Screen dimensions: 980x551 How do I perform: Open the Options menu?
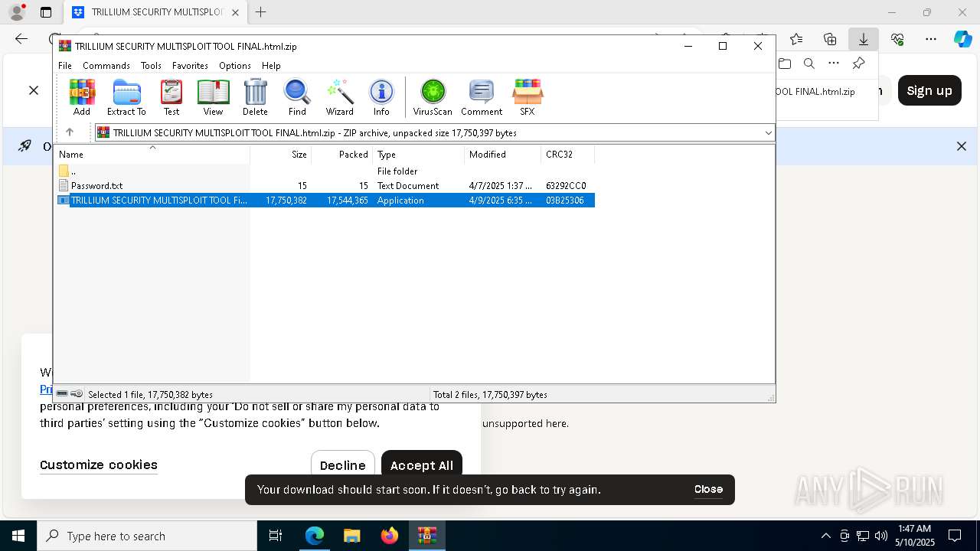[235, 66]
